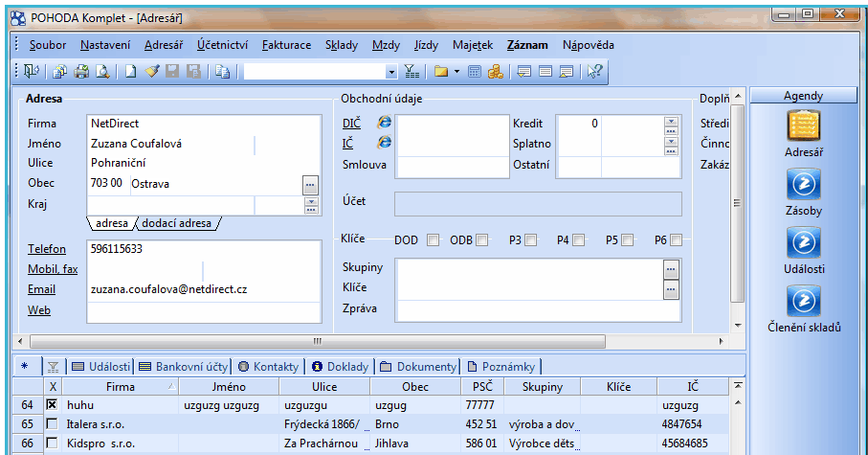Click the Telefon label link

pyautogui.click(x=47, y=249)
